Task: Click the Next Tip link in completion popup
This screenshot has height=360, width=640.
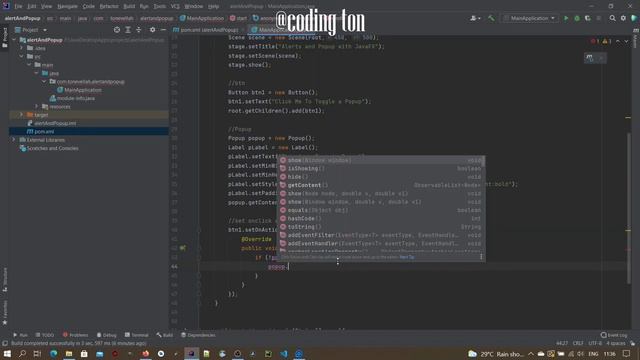Action: pos(407,257)
